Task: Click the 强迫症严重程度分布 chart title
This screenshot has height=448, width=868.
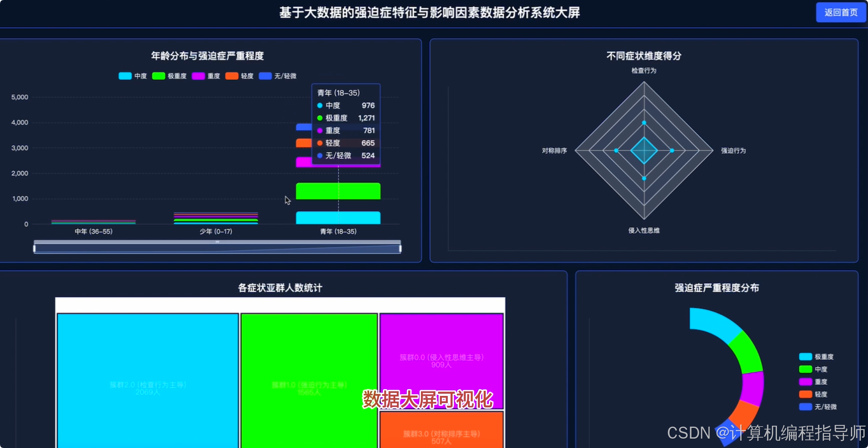Action: pos(717,288)
